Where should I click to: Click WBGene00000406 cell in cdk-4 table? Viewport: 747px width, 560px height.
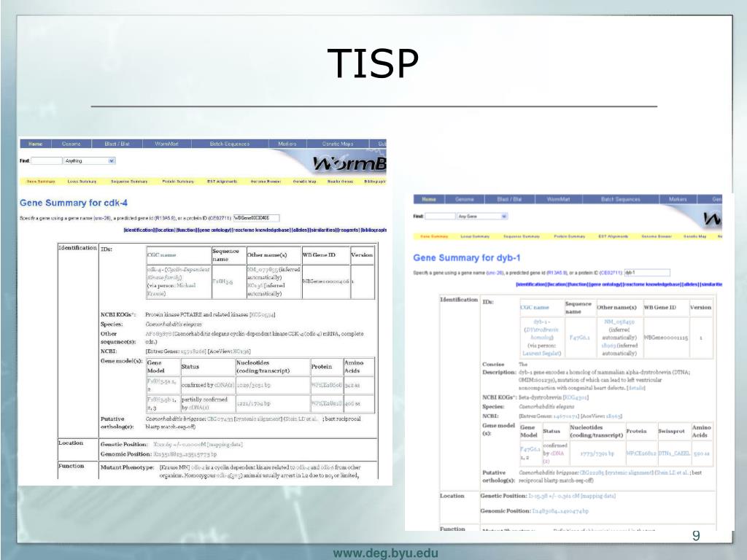(x=325, y=282)
